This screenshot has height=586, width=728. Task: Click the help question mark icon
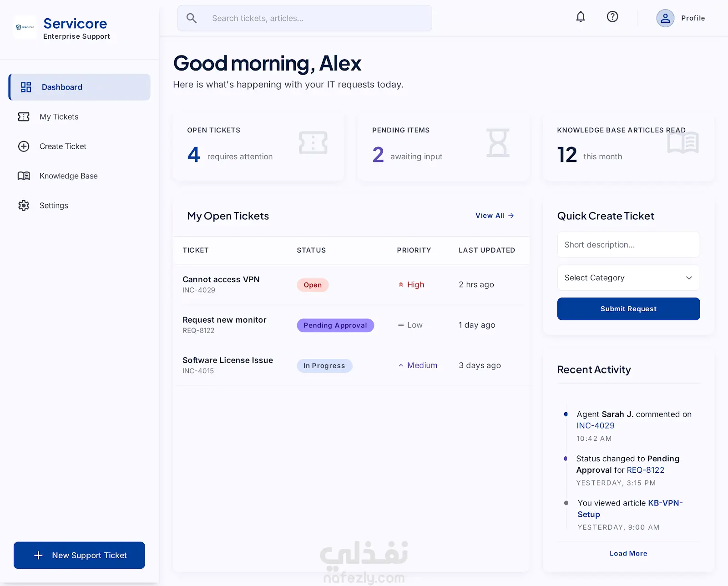click(x=612, y=17)
